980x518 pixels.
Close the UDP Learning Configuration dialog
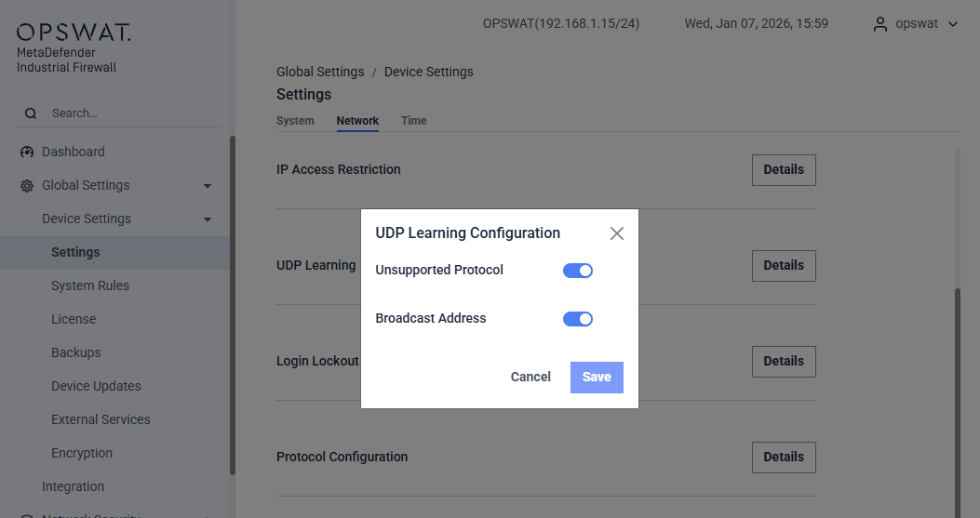click(x=616, y=233)
